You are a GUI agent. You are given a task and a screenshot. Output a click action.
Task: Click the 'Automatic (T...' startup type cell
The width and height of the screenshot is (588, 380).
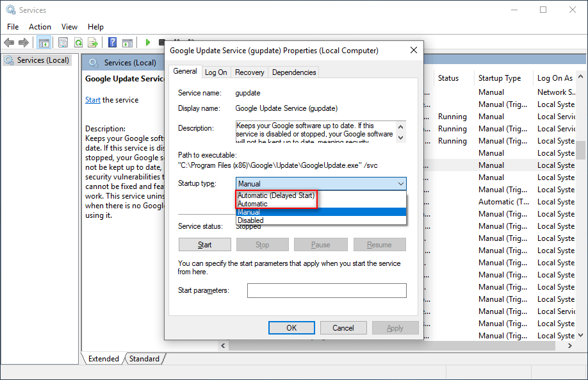tap(503, 202)
